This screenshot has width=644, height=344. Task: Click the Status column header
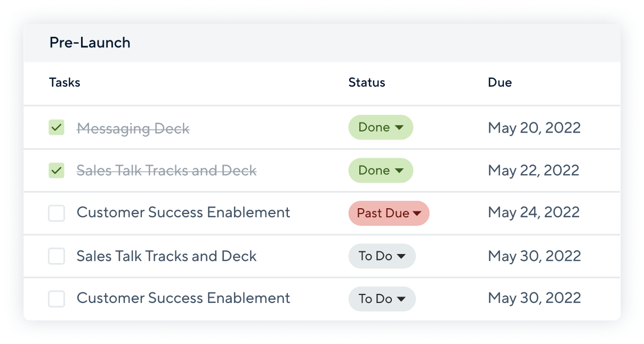pos(367,83)
